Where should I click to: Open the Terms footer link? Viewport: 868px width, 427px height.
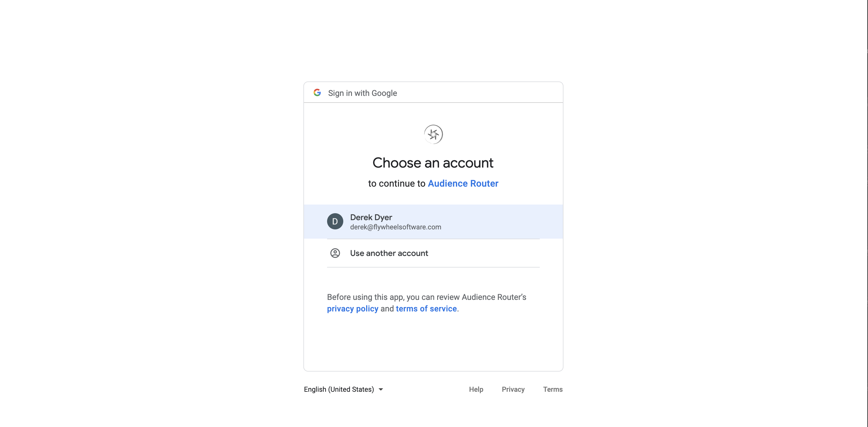(x=553, y=389)
